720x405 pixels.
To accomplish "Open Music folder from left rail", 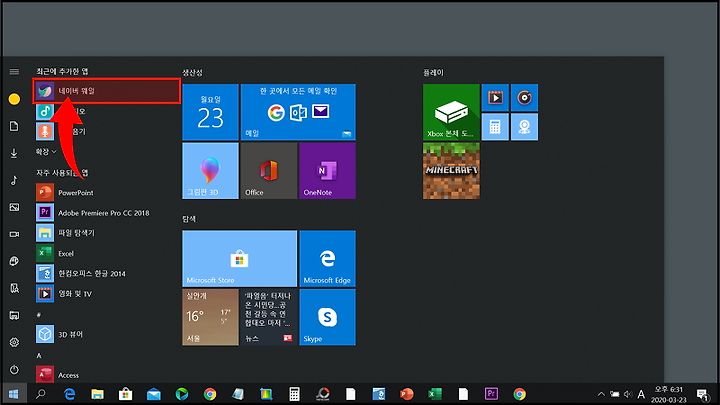I will (x=14, y=180).
